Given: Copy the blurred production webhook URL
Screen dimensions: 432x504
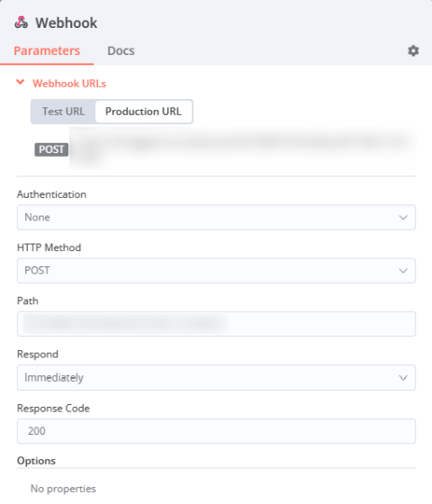Looking at the screenshot, I should pyautogui.click(x=243, y=148).
